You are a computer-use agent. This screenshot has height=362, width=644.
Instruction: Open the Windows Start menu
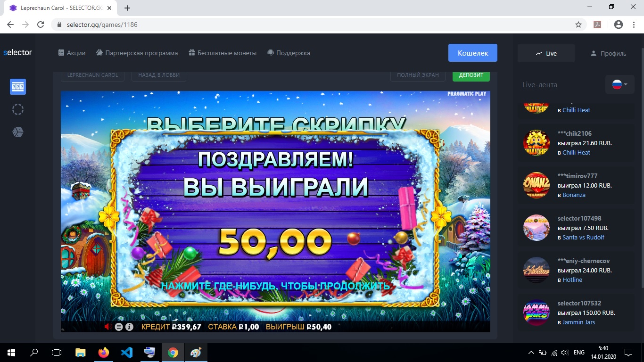11,353
